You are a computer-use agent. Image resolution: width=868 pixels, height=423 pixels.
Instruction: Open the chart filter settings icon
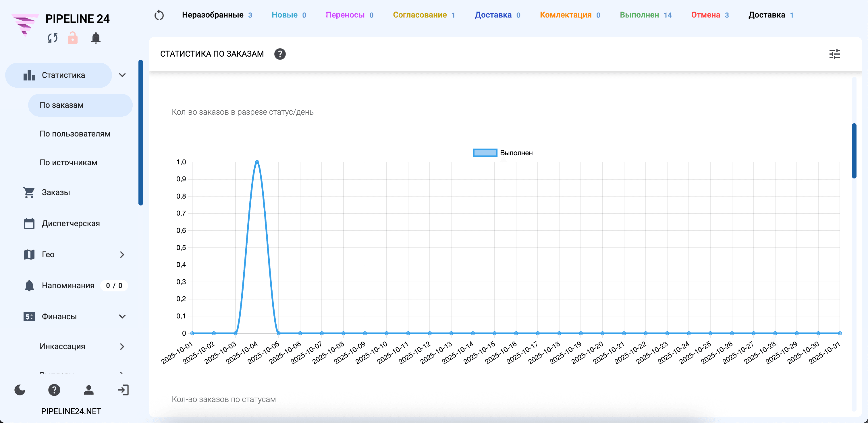(834, 54)
